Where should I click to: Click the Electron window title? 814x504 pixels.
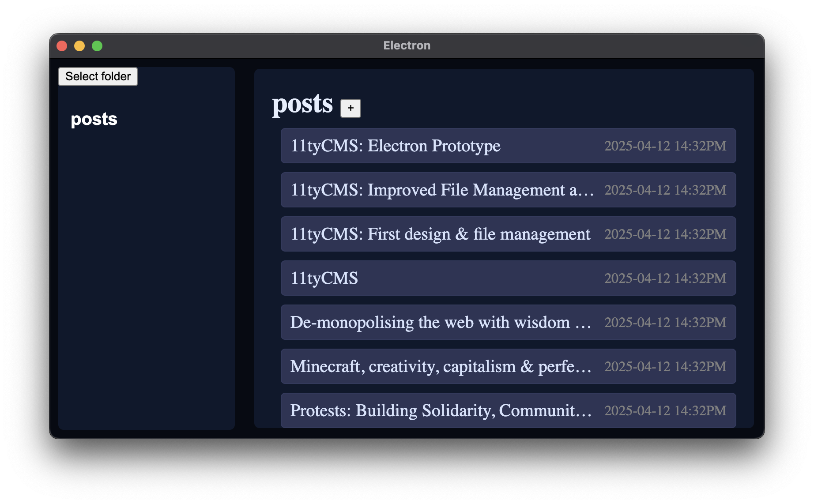(x=407, y=45)
